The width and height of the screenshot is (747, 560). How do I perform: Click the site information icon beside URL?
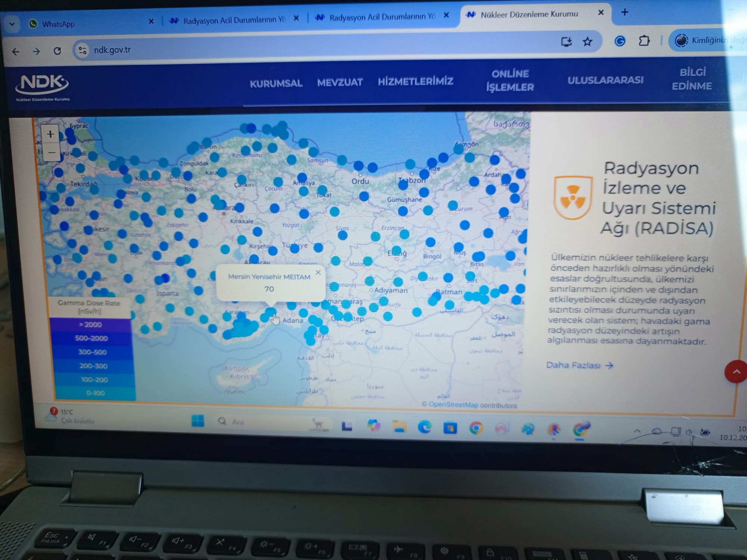click(82, 50)
